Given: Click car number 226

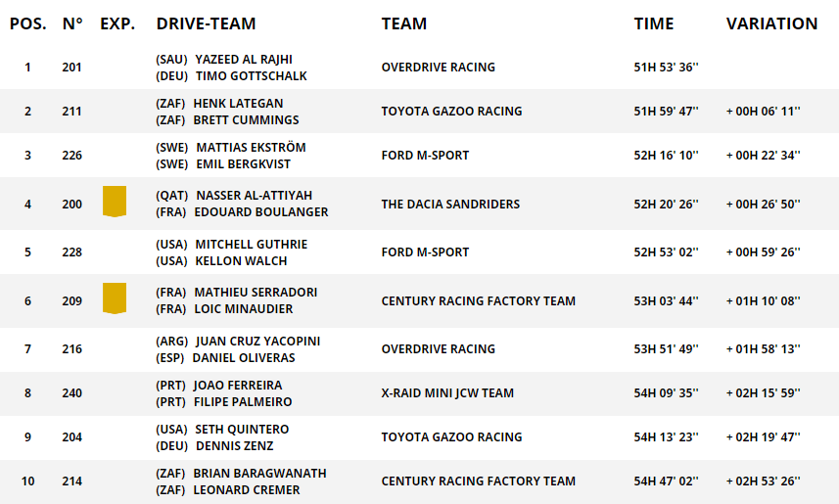Looking at the screenshot, I should coord(71,156).
